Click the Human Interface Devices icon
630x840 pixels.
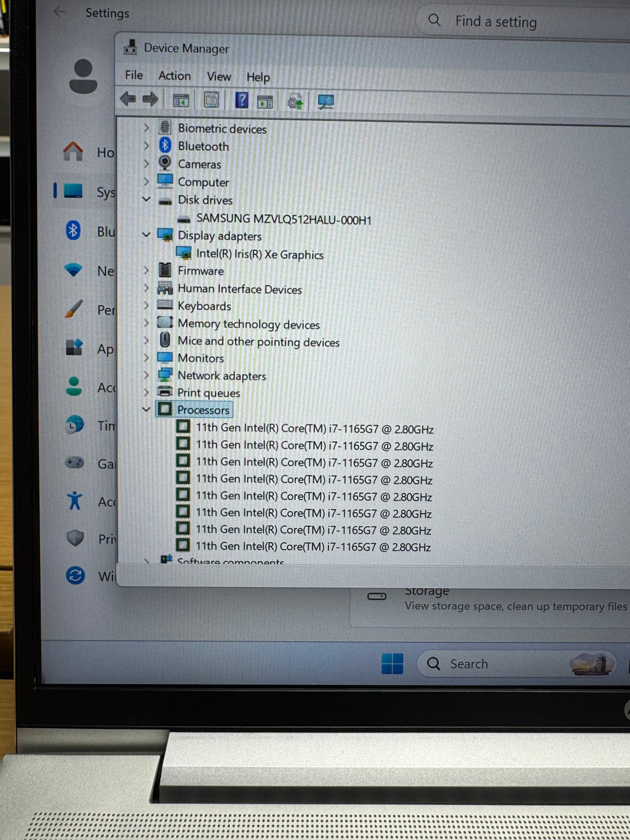point(165,288)
